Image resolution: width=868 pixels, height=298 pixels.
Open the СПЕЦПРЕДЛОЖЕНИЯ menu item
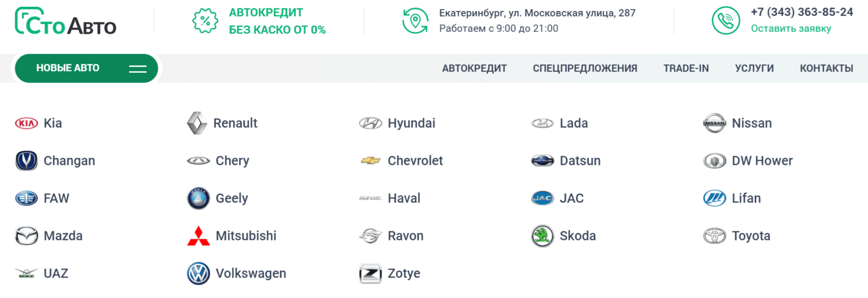pyautogui.click(x=585, y=68)
